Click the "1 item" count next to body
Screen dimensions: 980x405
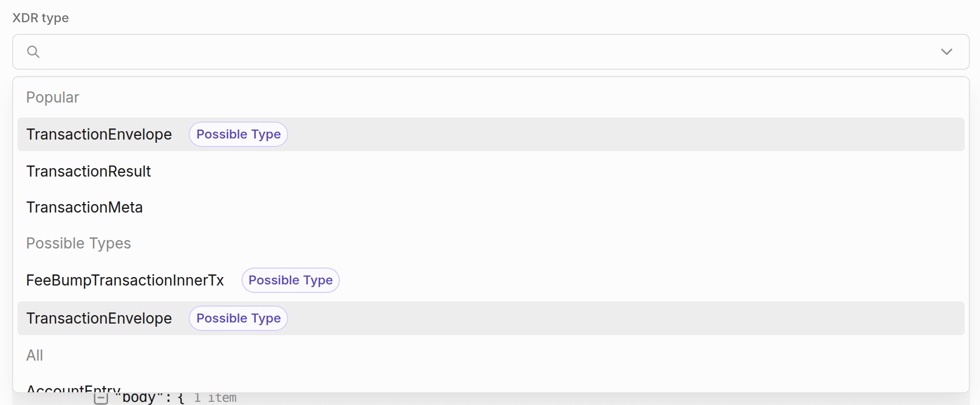point(215,397)
